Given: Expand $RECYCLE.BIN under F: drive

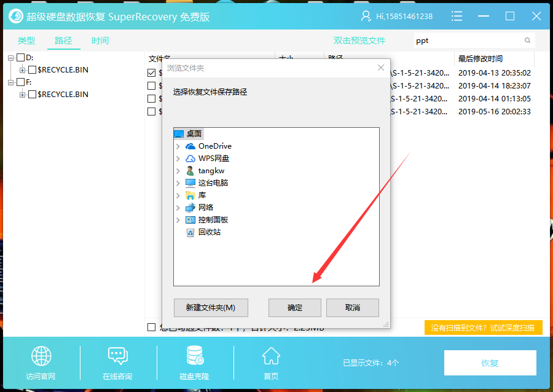Looking at the screenshot, I should click(x=22, y=95).
